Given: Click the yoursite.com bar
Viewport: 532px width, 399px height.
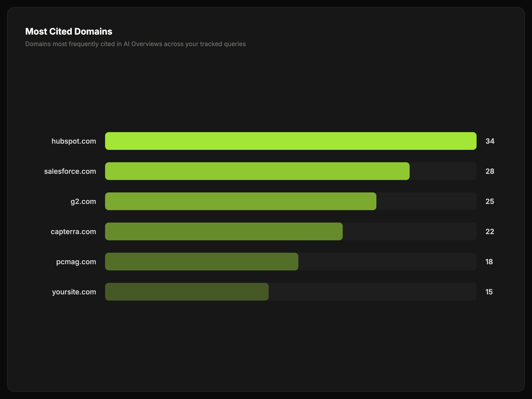Looking at the screenshot, I should coord(187,291).
